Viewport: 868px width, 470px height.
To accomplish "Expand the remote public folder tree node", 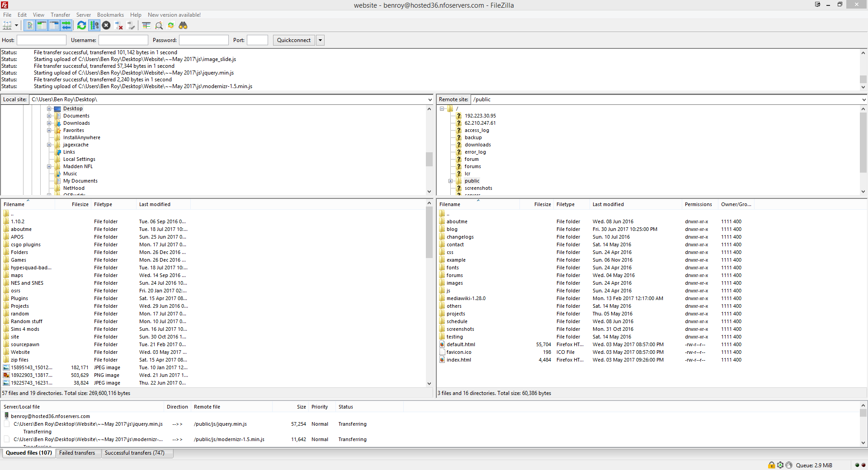I will point(450,181).
